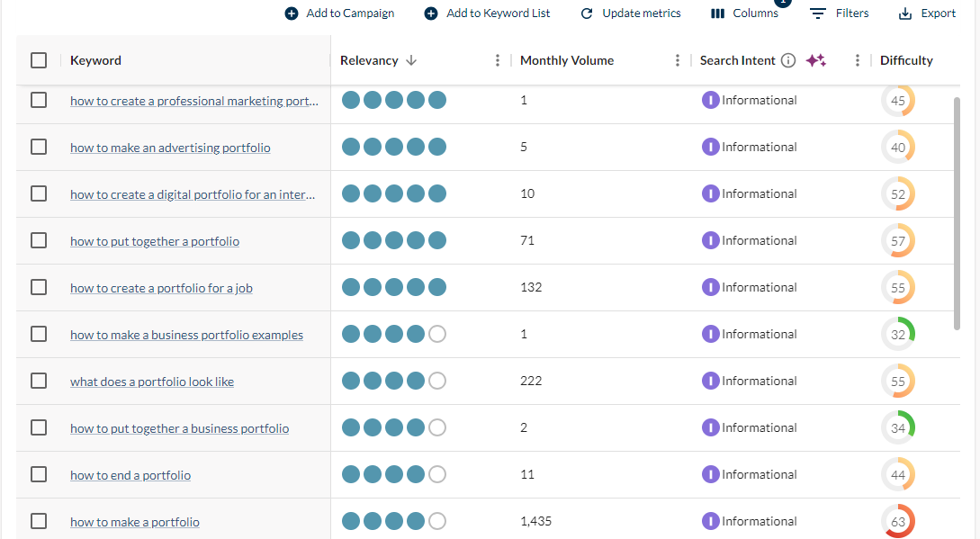The width and height of the screenshot is (980, 539).
Task: Click the Update metrics refresh icon
Action: 586,13
